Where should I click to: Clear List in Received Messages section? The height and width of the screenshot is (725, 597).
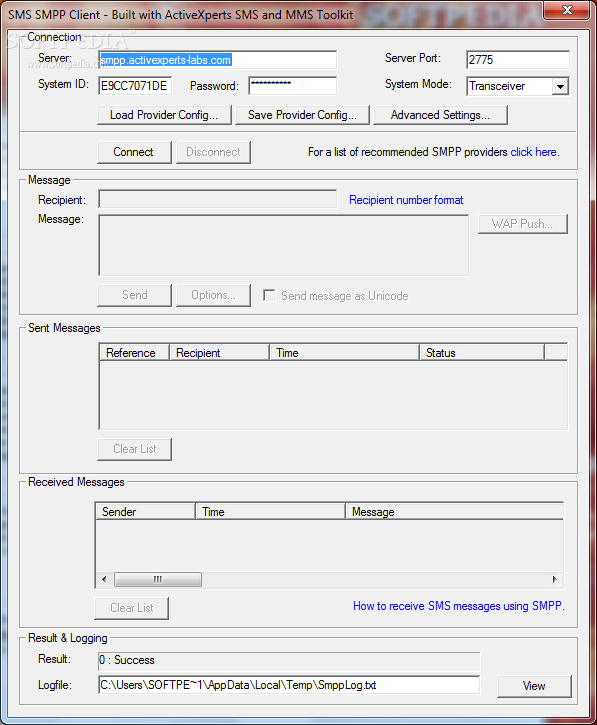click(131, 608)
